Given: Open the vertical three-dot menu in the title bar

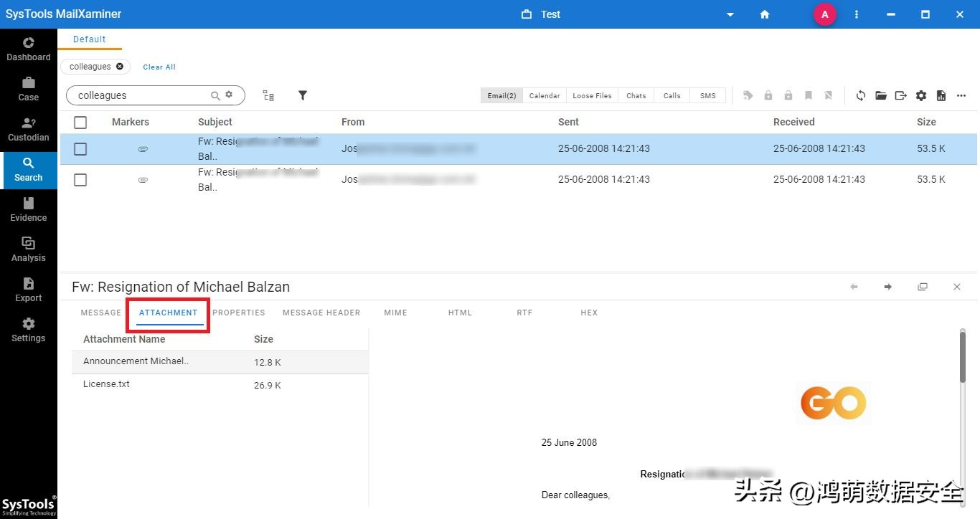Looking at the screenshot, I should pyautogui.click(x=856, y=14).
